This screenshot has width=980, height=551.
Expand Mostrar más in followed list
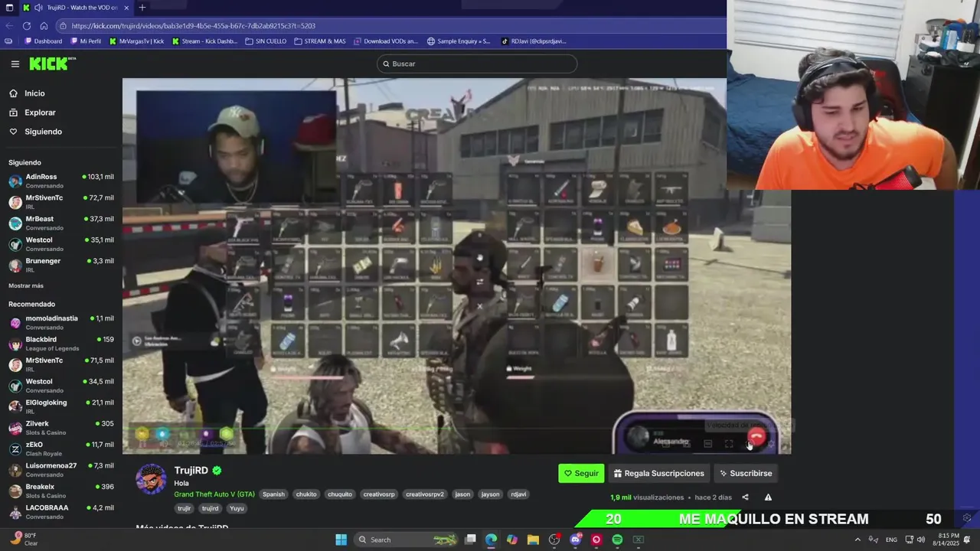(26, 285)
